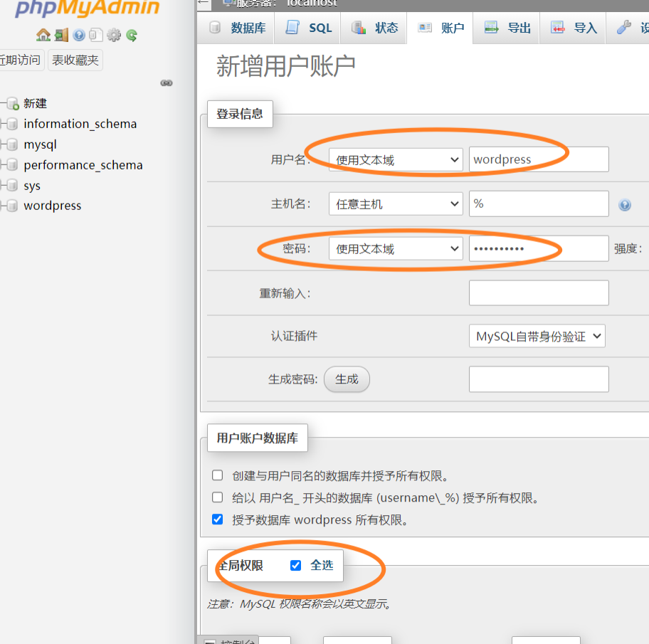Click the hostname field containing %
The width and height of the screenshot is (649, 644).
pos(539,204)
